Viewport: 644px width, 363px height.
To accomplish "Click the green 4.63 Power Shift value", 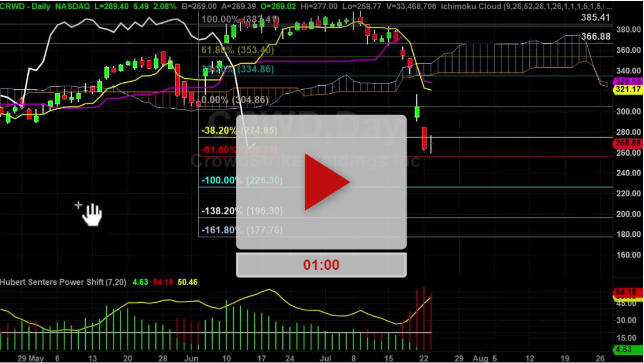I will [x=140, y=282].
